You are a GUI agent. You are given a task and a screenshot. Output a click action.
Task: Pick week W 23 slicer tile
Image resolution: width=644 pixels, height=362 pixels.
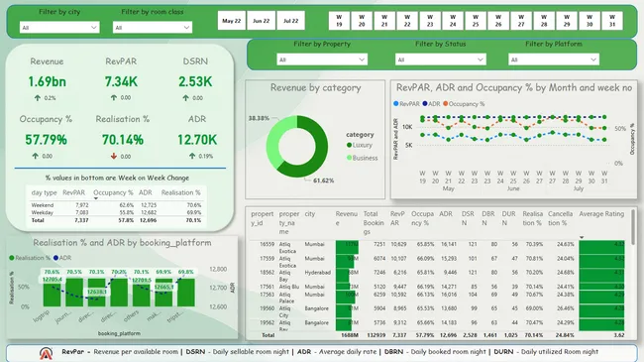pos(430,21)
